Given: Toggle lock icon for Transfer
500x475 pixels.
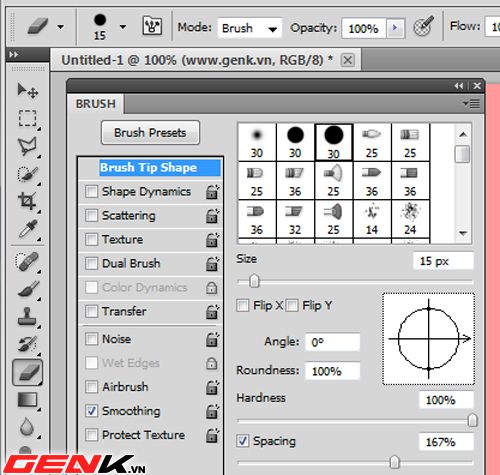Looking at the screenshot, I should 212,312.
